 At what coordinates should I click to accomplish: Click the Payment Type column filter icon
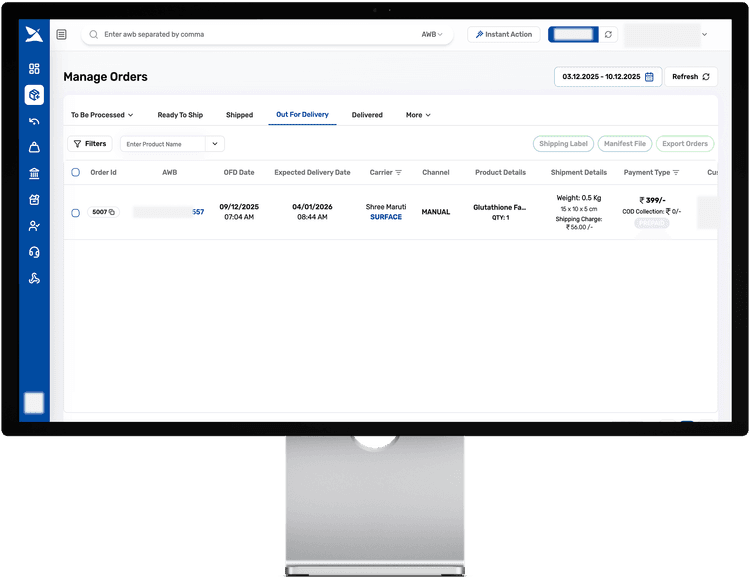[x=676, y=173]
